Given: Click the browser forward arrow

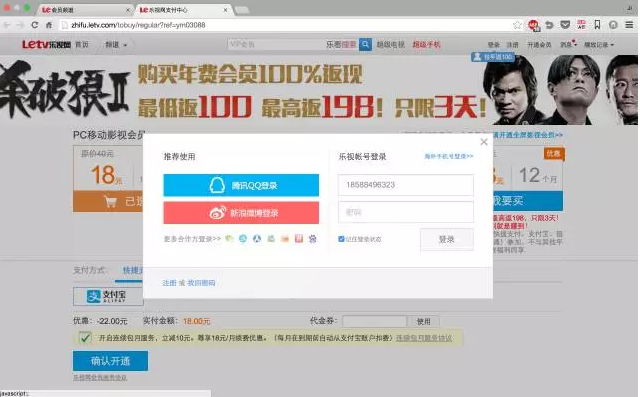Looking at the screenshot, I should (x=20, y=25).
